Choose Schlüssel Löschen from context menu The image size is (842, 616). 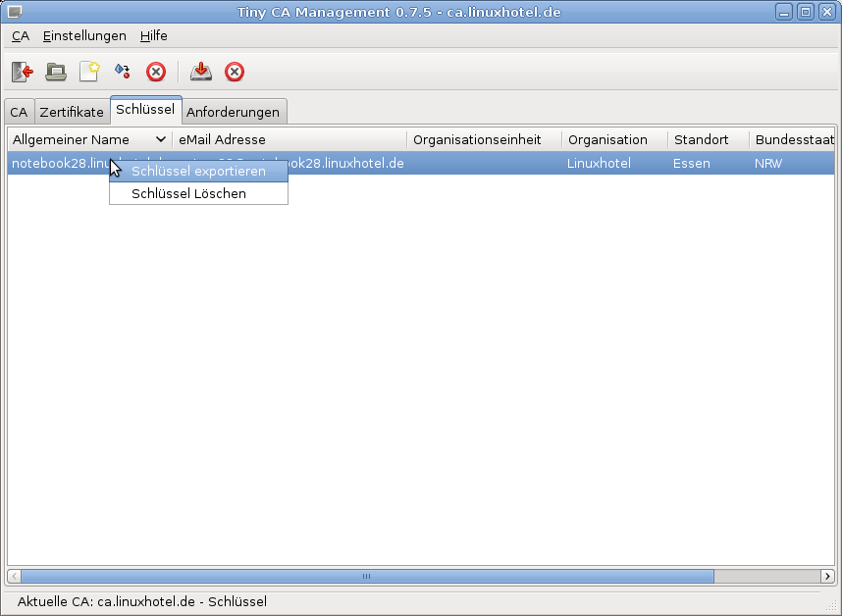click(188, 193)
